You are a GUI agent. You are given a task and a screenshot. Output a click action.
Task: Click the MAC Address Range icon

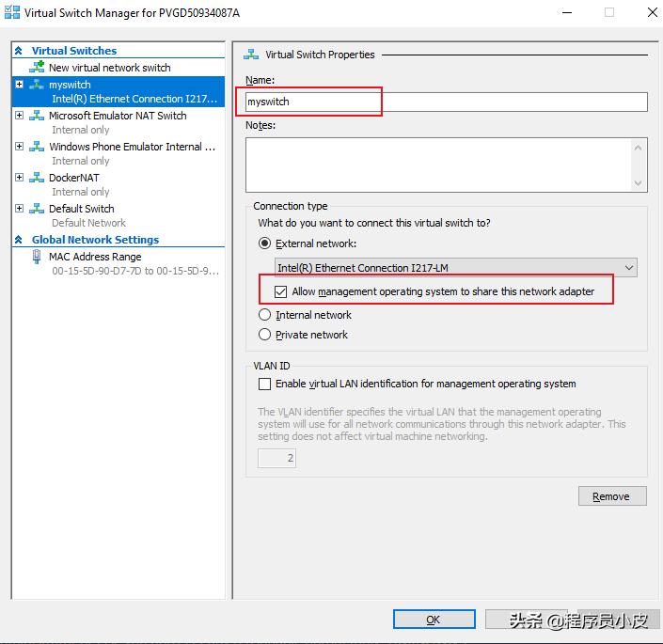pos(37,257)
